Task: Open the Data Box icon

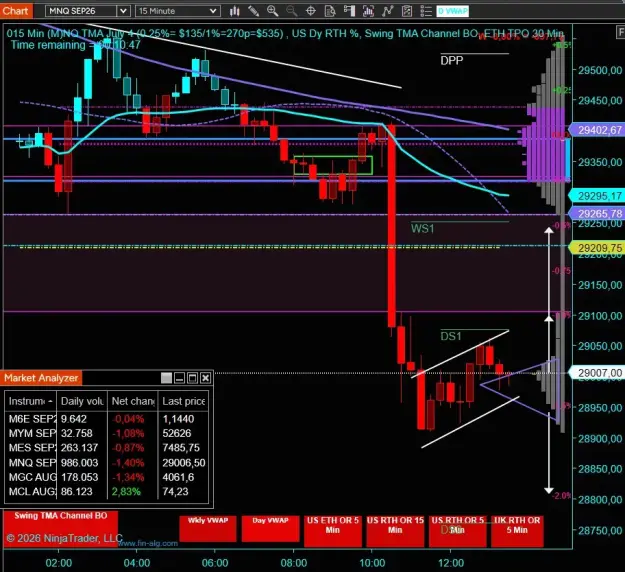Action: tap(330, 11)
